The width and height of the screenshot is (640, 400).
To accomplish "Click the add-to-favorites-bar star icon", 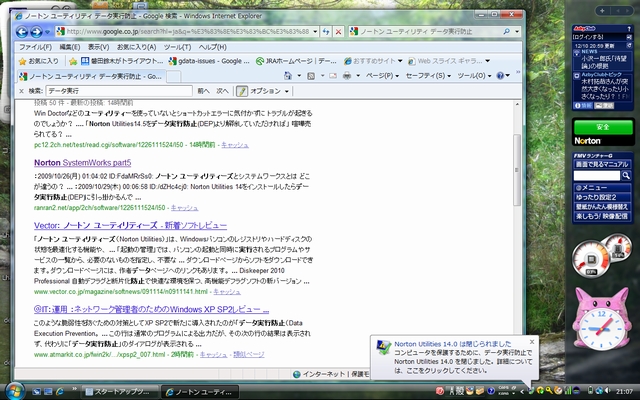I will tap(73, 61).
